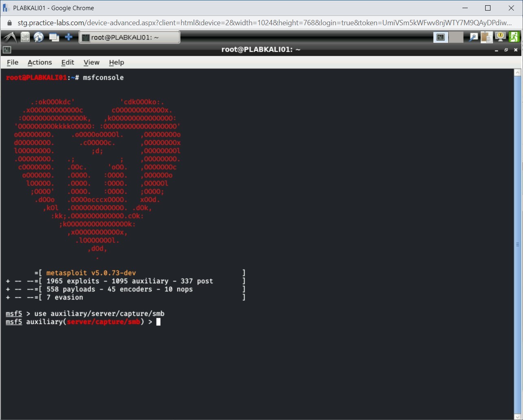This screenshot has width=523, height=420.
Task: Click the terminal scrollbar up arrow
Action: click(517, 72)
